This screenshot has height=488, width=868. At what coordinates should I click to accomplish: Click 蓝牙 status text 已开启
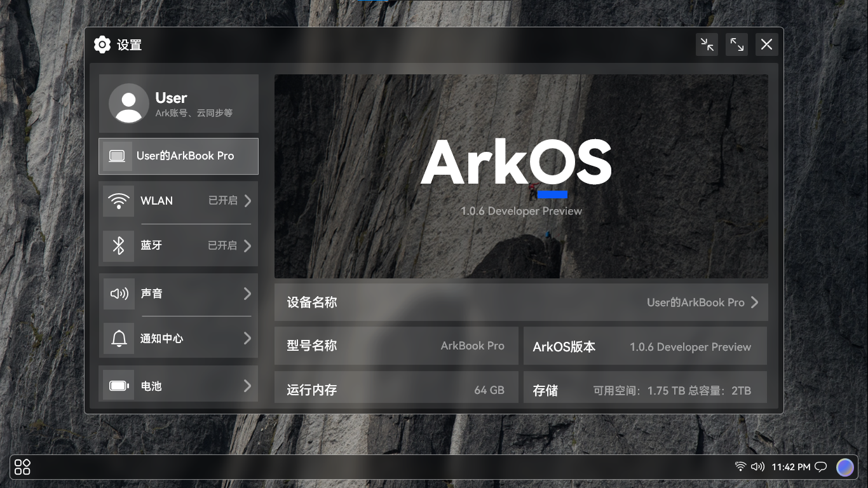click(223, 246)
